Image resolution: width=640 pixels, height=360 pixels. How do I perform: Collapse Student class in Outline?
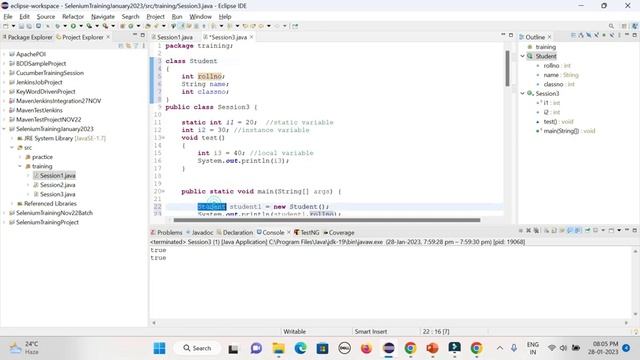coord(522,56)
